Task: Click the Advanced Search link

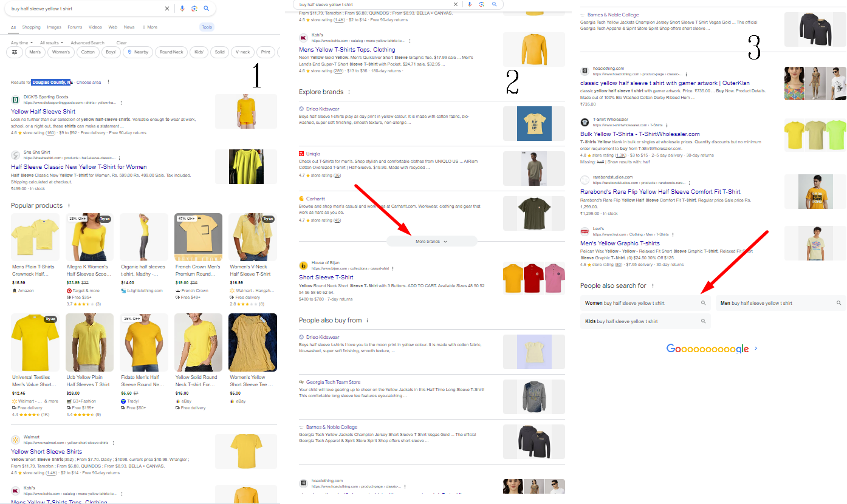Action: [87, 43]
